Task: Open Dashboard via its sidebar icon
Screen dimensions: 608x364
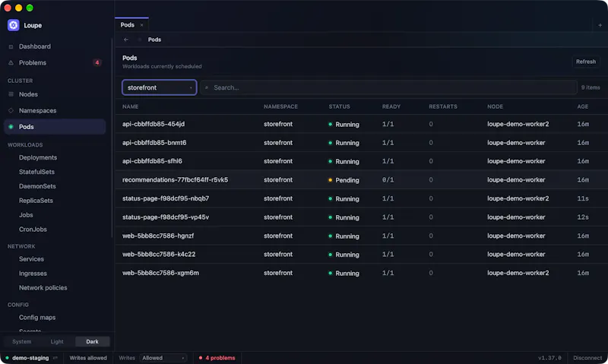Action: coord(11,46)
